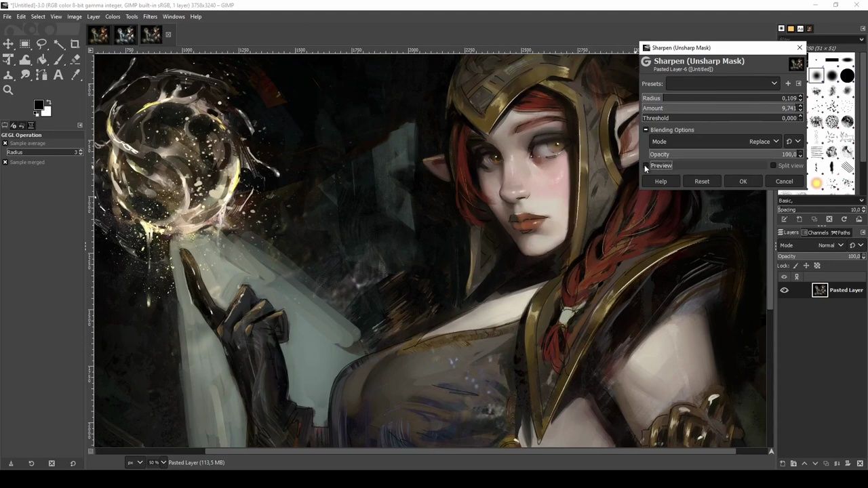
Task: Switch to the Channels tab
Action: (815, 232)
